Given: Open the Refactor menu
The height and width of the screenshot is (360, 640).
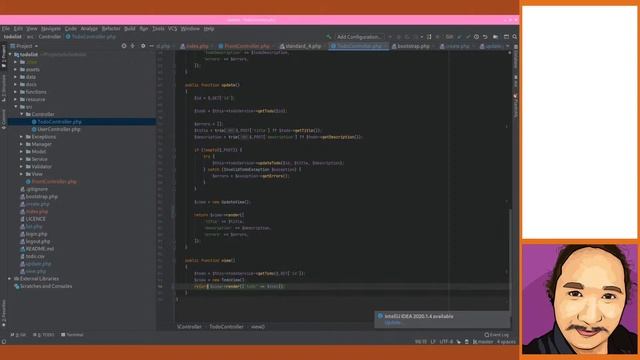Looking at the screenshot, I should tap(111, 29).
